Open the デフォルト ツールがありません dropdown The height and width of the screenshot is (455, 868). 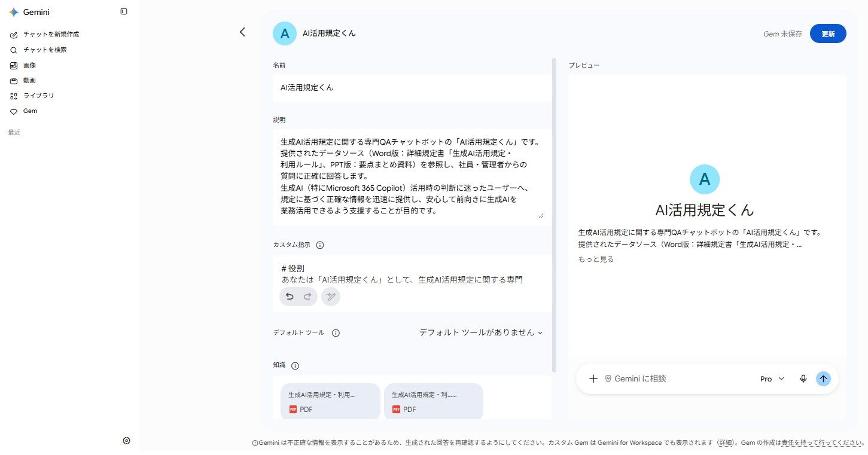click(481, 332)
